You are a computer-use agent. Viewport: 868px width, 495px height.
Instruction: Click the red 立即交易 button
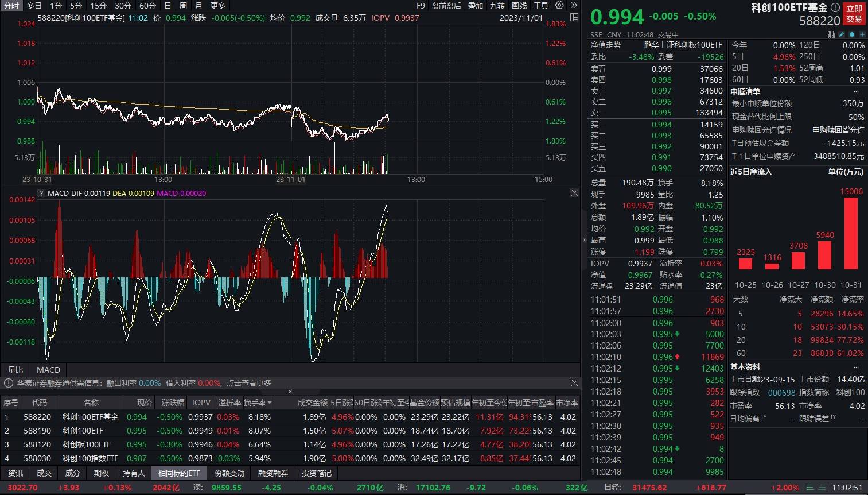point(854,14)
